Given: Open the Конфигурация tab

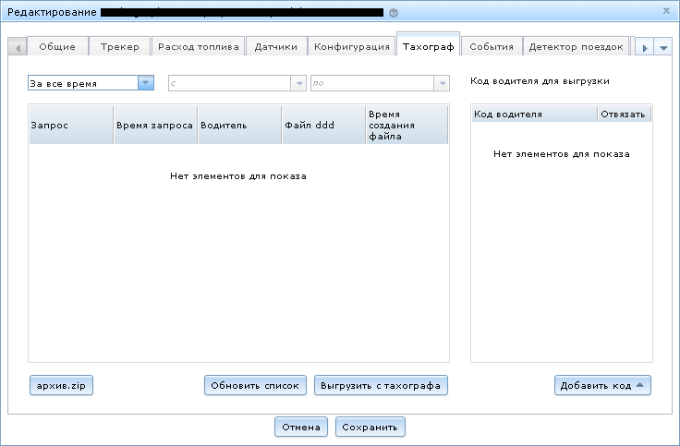Looking at the screenshot, I should (x=350, y=47).
